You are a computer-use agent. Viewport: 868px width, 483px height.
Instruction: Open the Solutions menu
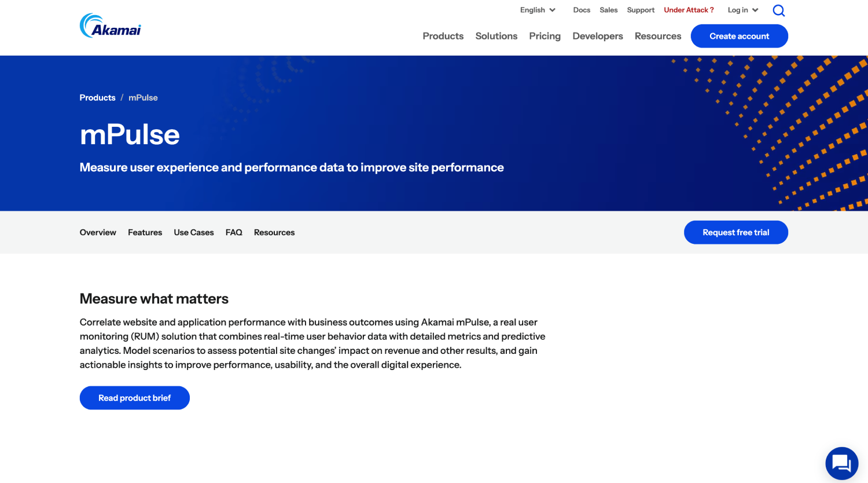coord(496,36)
